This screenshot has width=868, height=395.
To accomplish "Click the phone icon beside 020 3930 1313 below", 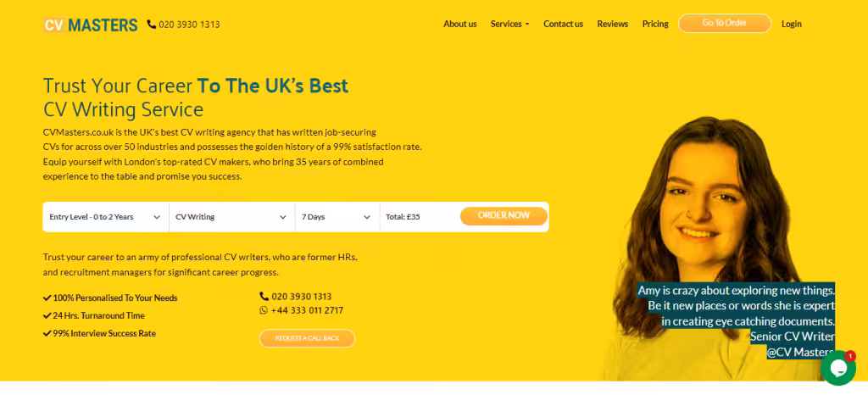I will 264,297.
